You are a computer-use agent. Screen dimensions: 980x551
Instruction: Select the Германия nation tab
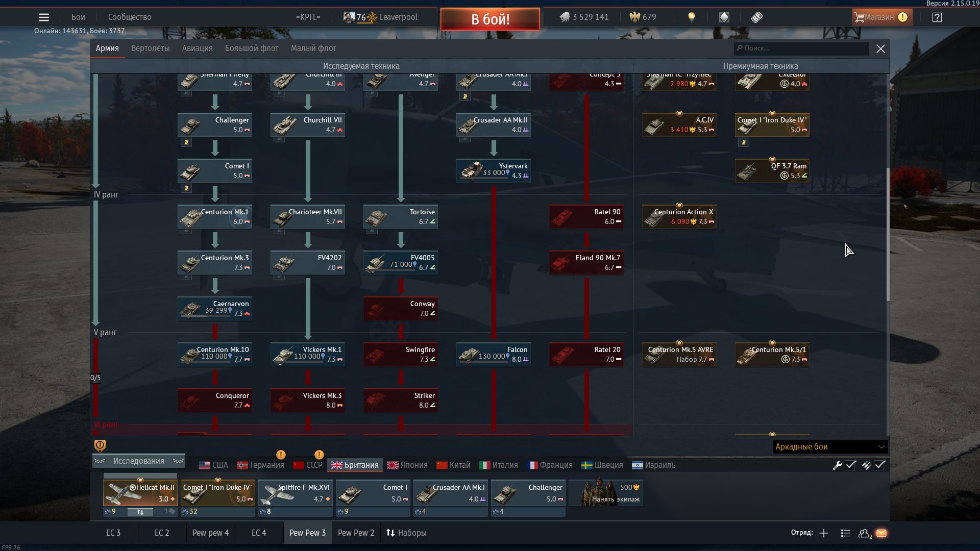(260, 465)
